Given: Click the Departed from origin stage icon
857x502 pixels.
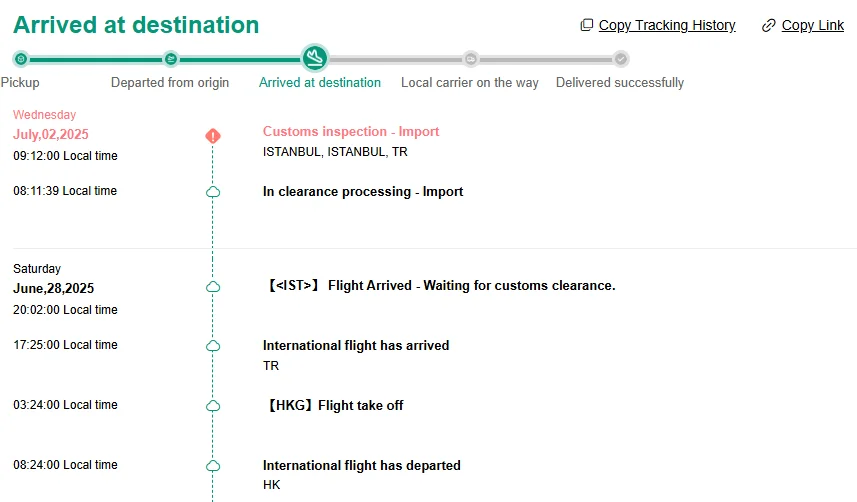Looking at the screenshot, I should pos(170,59).
